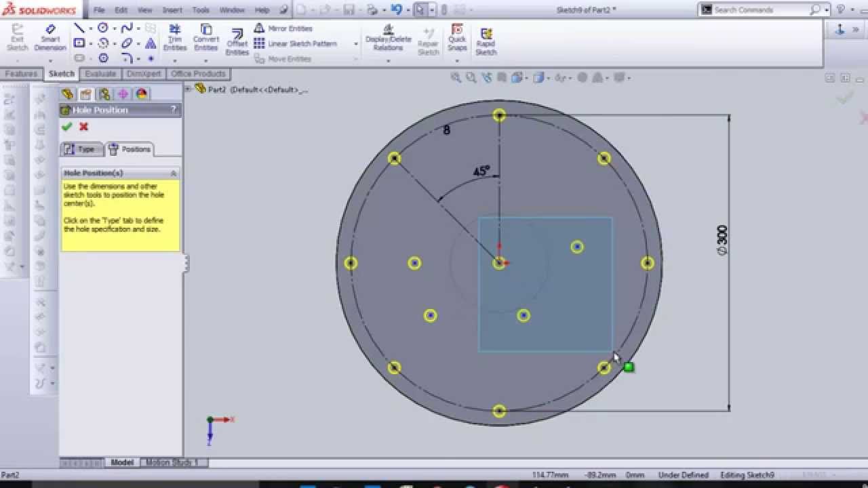Choose the Line sketch tool

(79, 28)
